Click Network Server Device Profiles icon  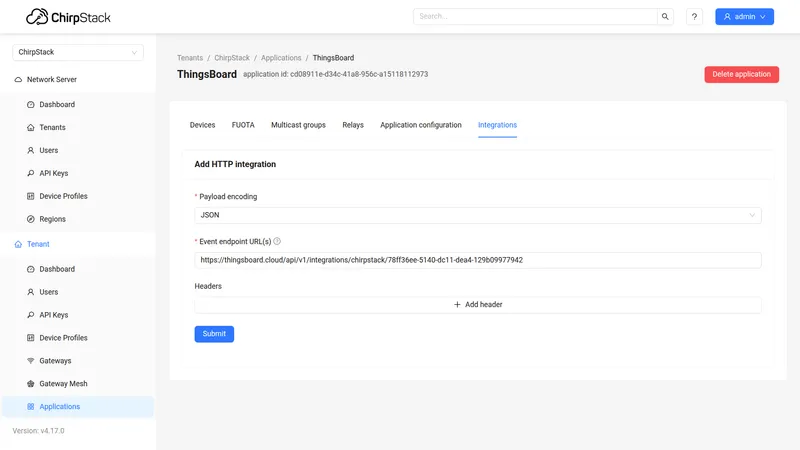click(x=31, y=196)
